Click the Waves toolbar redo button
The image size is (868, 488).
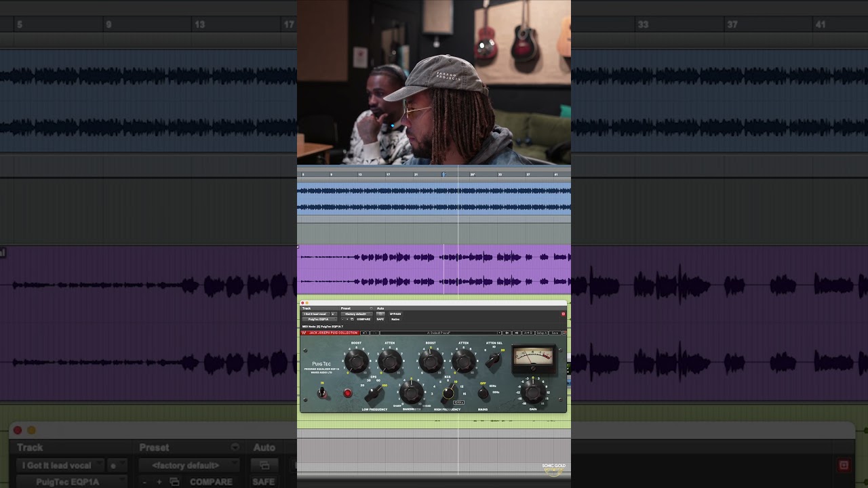tap(374, 333)
